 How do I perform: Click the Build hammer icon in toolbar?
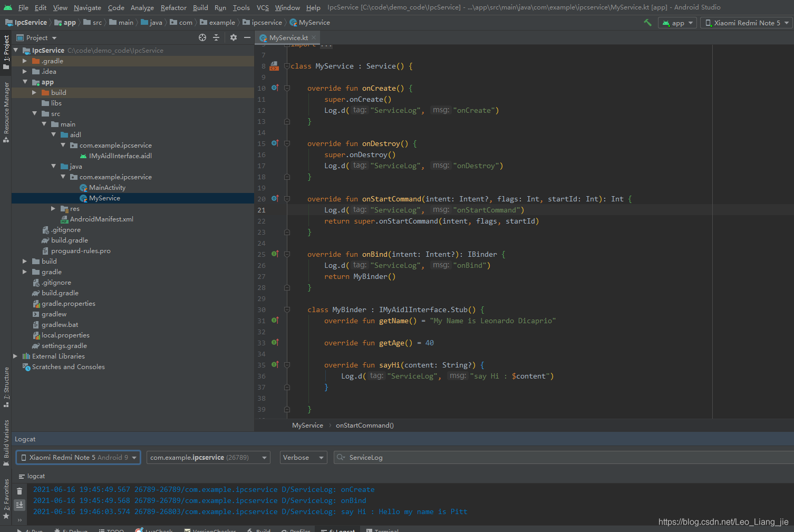647,23
